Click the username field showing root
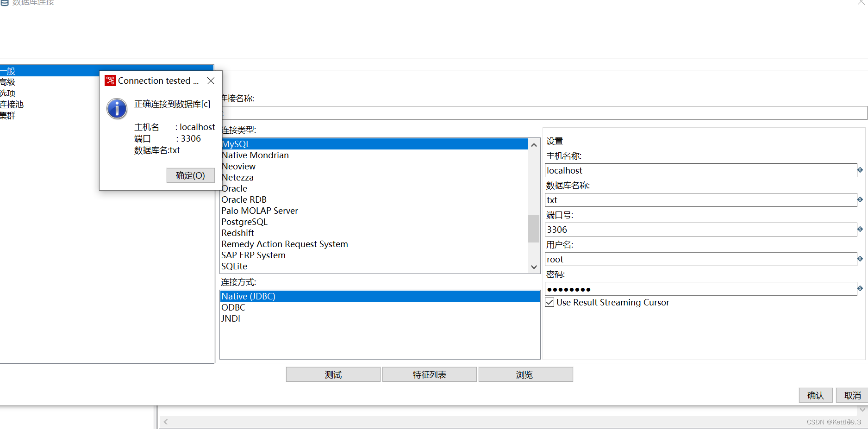 click(x=701, y=259)
